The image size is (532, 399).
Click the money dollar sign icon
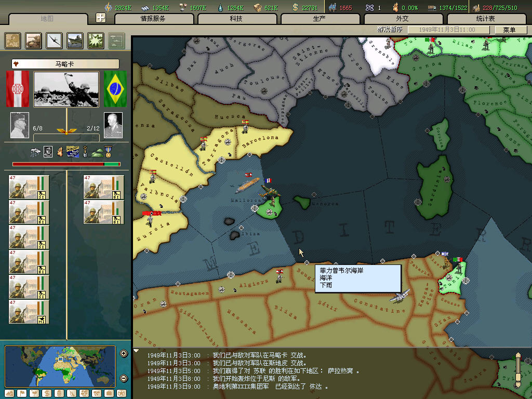point(295,7)
